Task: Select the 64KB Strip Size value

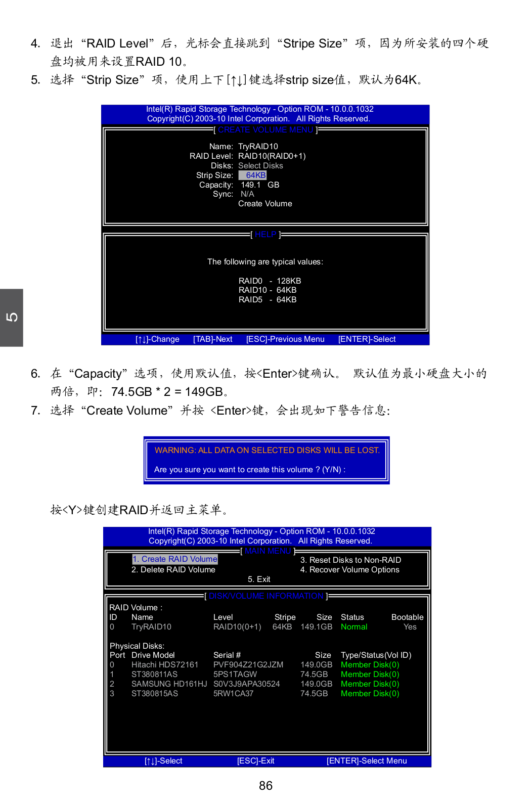Action: [x=252, y=175]
